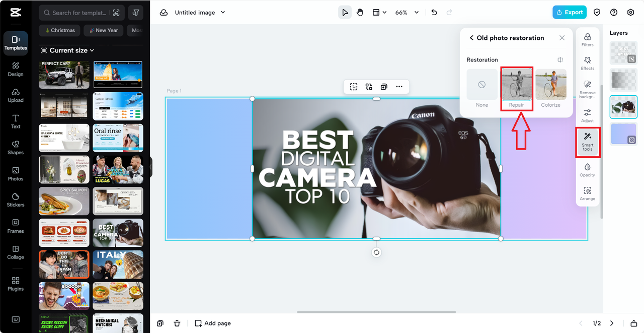
Task: Undo the last action
Action: pyautogui.click(x=434, y=13)
